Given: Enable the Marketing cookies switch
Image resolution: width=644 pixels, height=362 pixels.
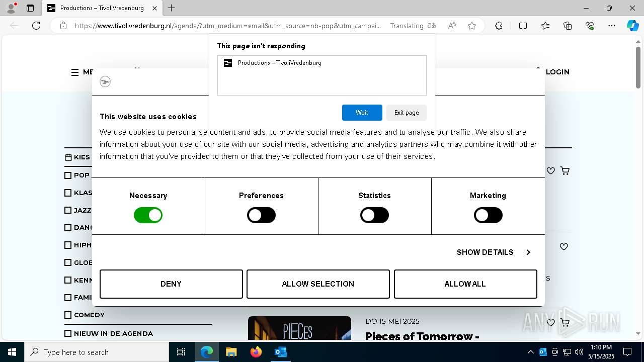Looking at the screenshot, I should pyautogui.click(x=488, y=215).
